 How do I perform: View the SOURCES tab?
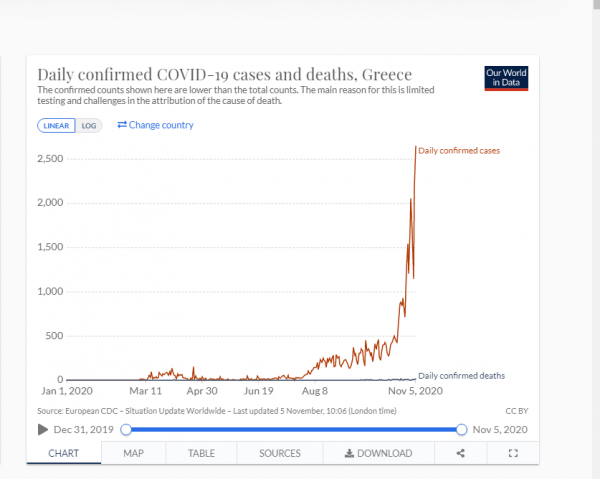pos(280,453)
